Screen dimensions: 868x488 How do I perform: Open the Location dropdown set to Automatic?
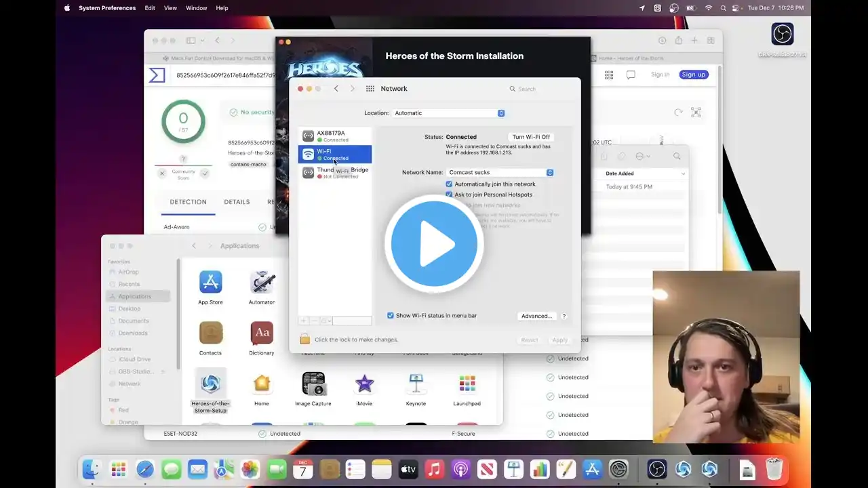pyautogui.click(x=448, y=113)
